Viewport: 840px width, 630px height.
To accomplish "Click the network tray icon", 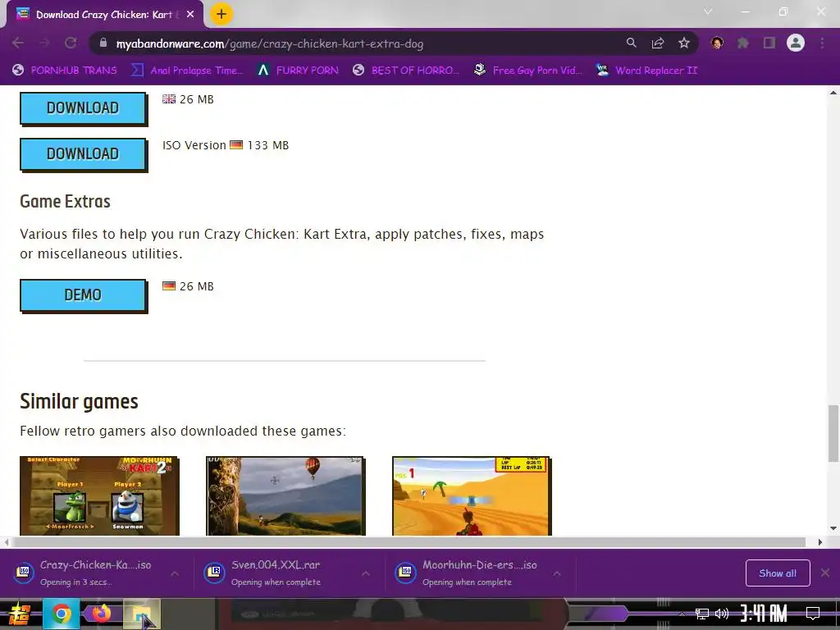I will [x=701, y=614].
